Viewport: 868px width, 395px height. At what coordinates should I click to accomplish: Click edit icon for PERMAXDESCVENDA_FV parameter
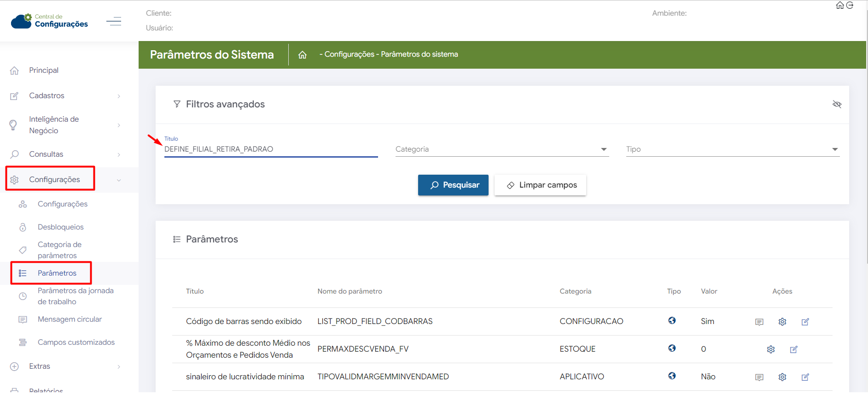(793, 349)
